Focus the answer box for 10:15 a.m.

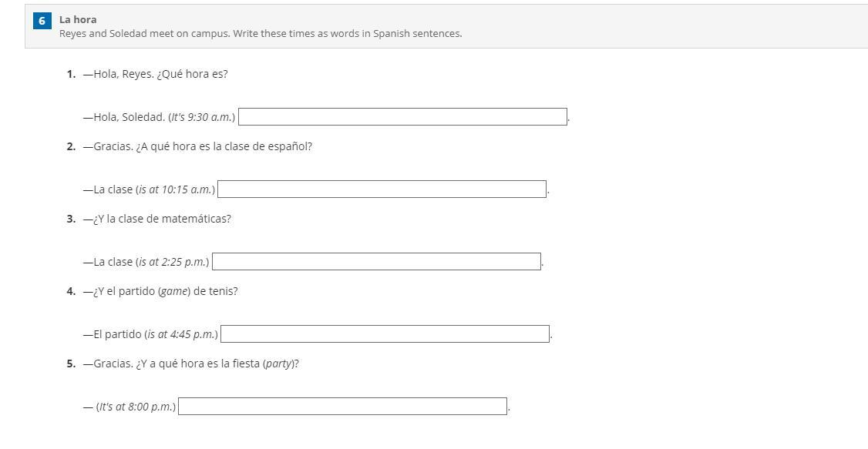pos(382,189)
